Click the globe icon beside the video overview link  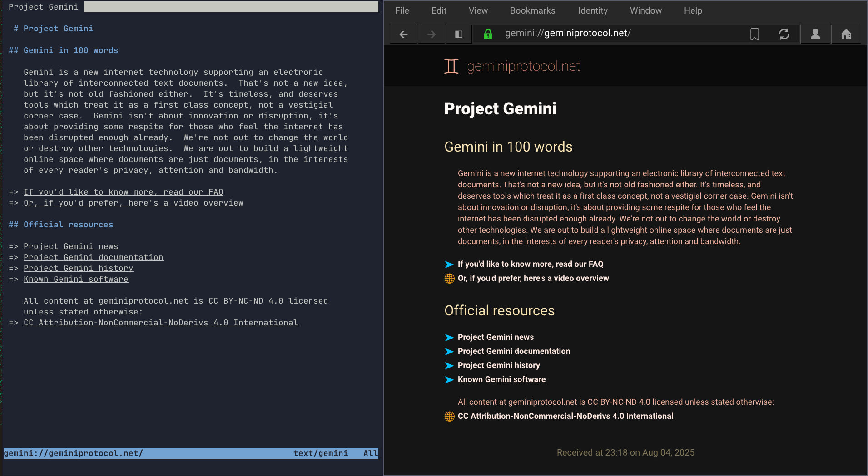(449, 278)
